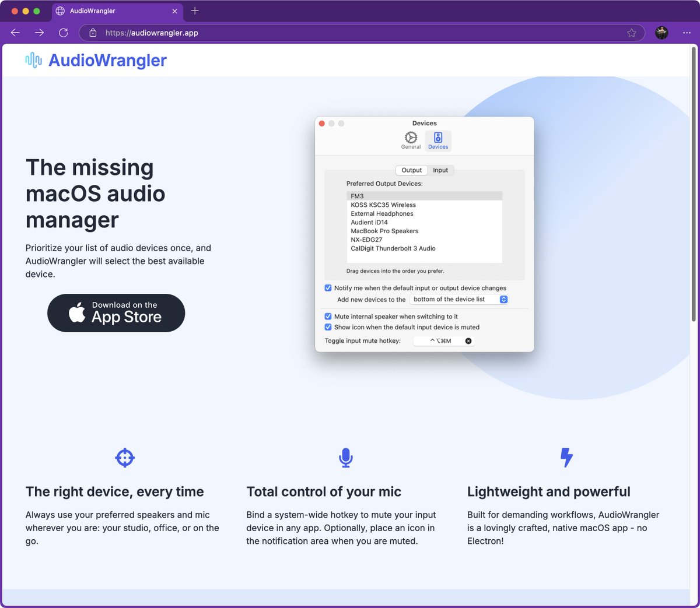This screenshot has width=700, height=608.
Task: Click the page vertical scrollbar
Action: click(x=694, y=184)
